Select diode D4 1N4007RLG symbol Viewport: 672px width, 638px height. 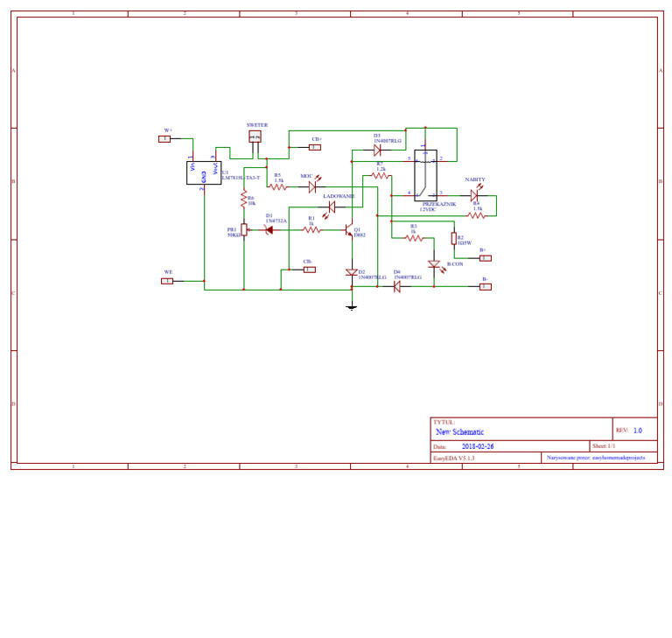coord(397,286)
